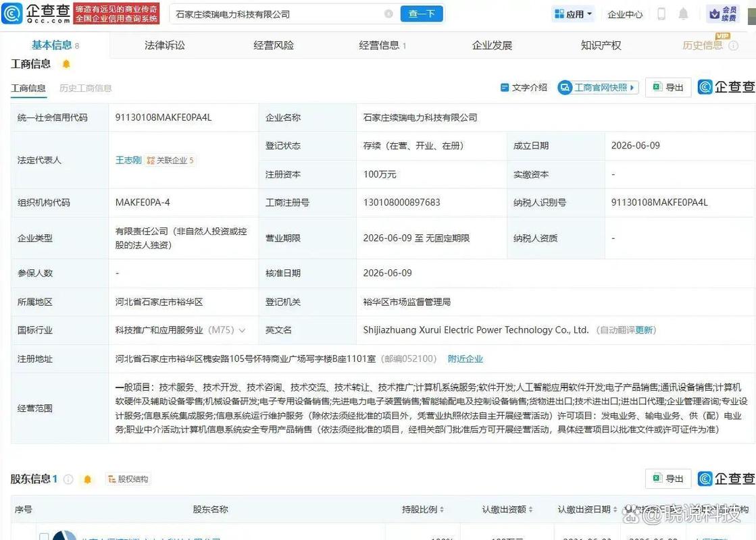756x540 pixels.
Task: Click the company name search field
Action: coord(280,14)
